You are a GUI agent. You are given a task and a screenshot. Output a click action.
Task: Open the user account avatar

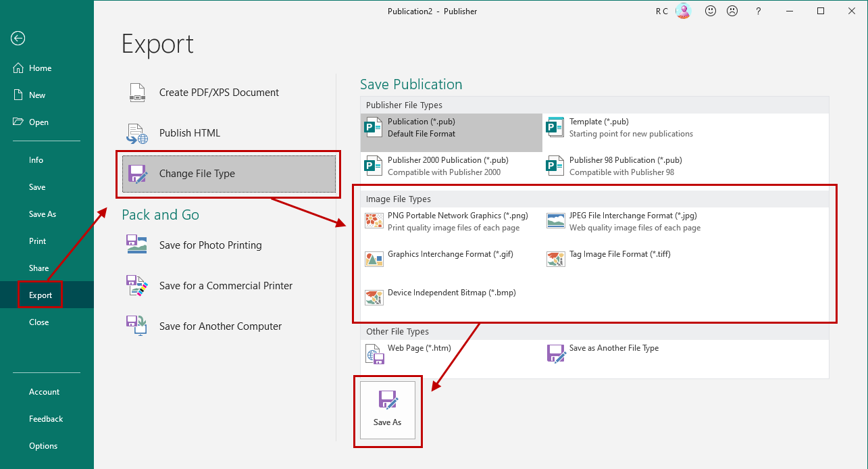(x=683, y=11)
